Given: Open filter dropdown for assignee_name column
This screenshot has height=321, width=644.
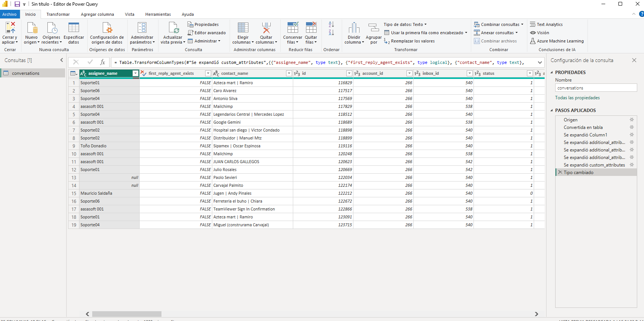Looking at the screenshot, I should coord(135,73).
